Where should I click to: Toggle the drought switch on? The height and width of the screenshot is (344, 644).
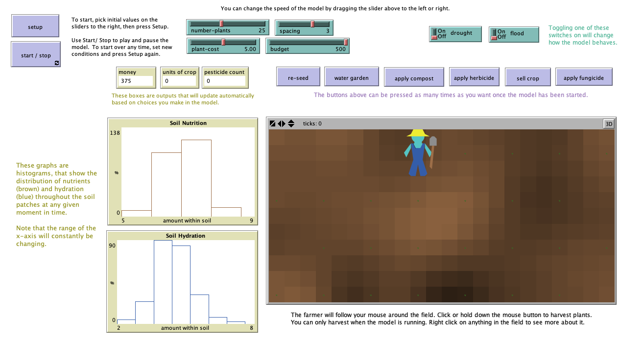coord(434,34)
